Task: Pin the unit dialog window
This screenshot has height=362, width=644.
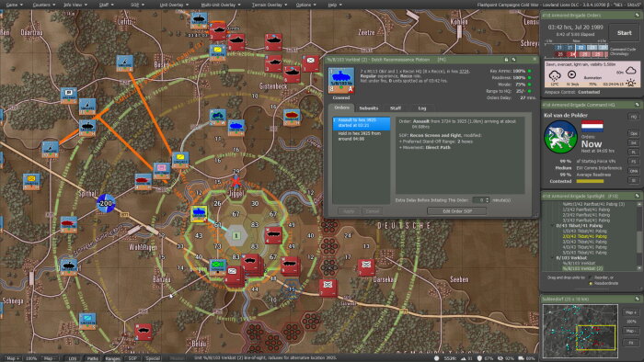Action: point(506,60)
